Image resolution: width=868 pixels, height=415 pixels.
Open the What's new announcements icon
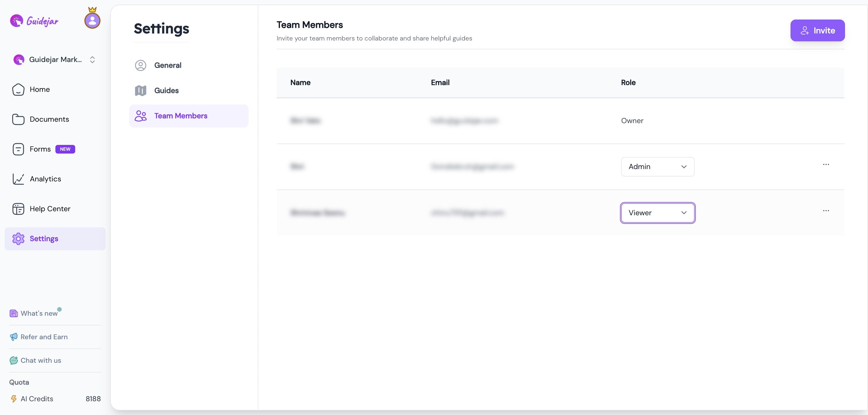pyautogui.click(x=13, y=314)
